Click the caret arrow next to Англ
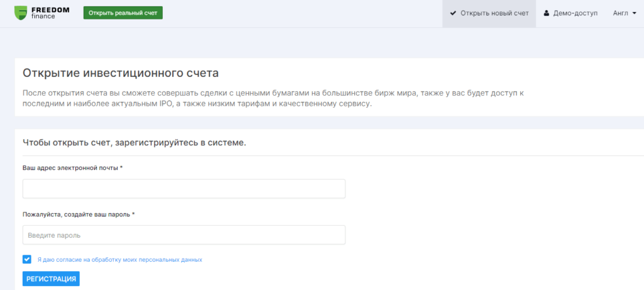 point(635,14)
